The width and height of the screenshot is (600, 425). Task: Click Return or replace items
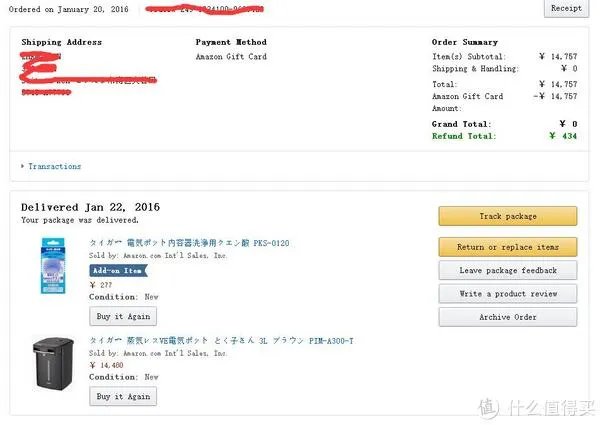[507, 246]
